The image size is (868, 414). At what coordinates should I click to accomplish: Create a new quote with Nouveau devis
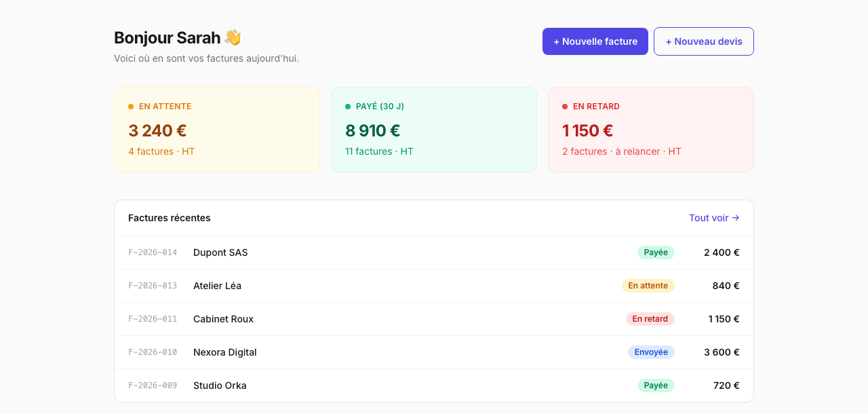click(704, 41)
